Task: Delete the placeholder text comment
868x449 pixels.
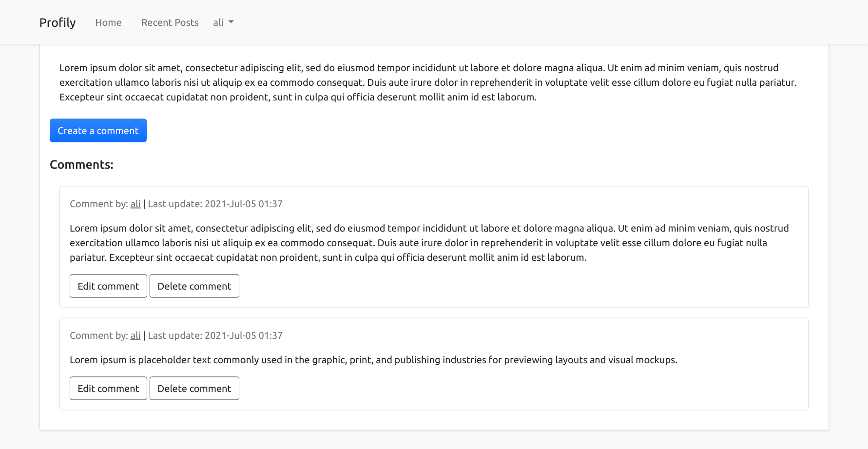Action: pos(194,389)
